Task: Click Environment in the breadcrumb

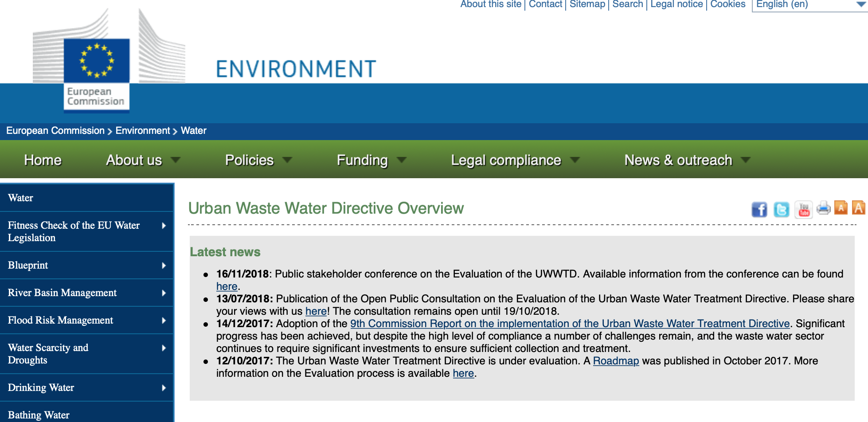Action: (143, 131)
